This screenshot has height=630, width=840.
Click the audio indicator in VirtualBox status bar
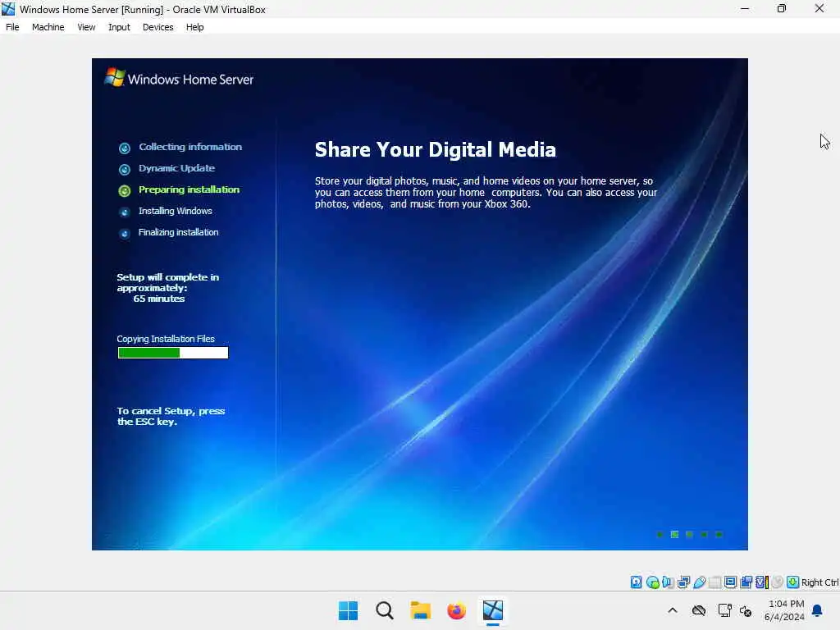tap(668, 582)
